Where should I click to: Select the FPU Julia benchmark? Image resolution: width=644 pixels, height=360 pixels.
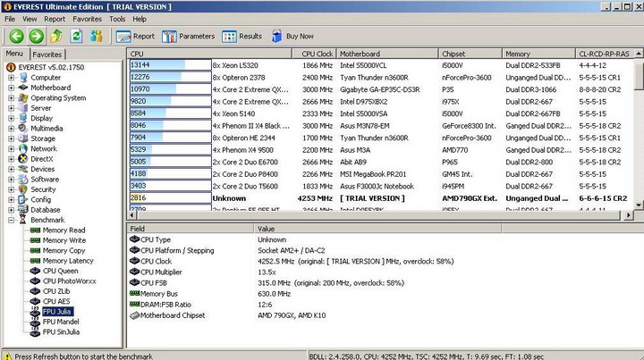pos(57,312)
